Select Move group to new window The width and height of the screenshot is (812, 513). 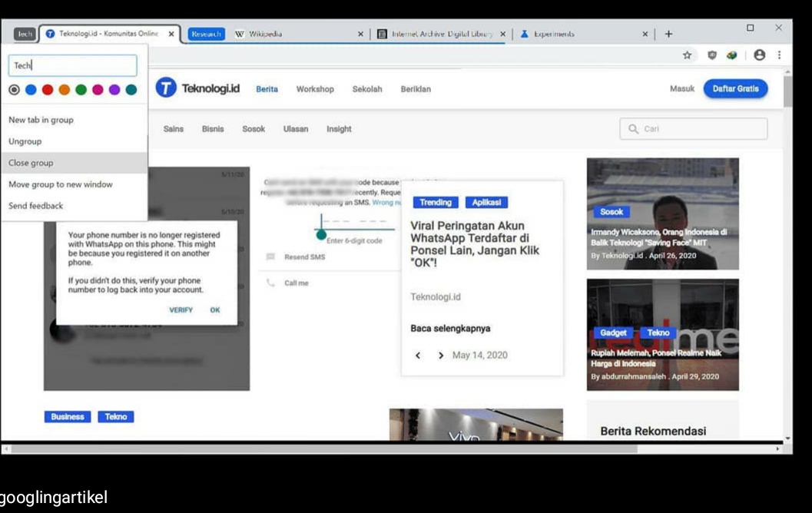point(74,184)
